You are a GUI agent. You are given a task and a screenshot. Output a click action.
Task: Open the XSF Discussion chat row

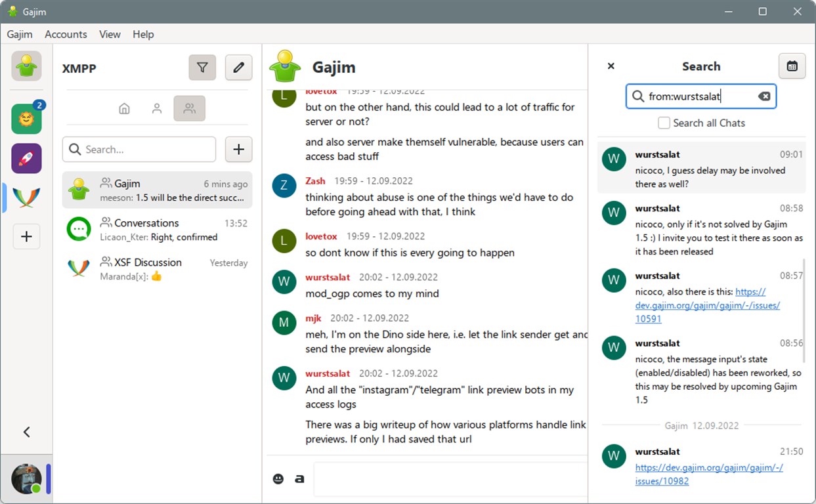(157, 269)
